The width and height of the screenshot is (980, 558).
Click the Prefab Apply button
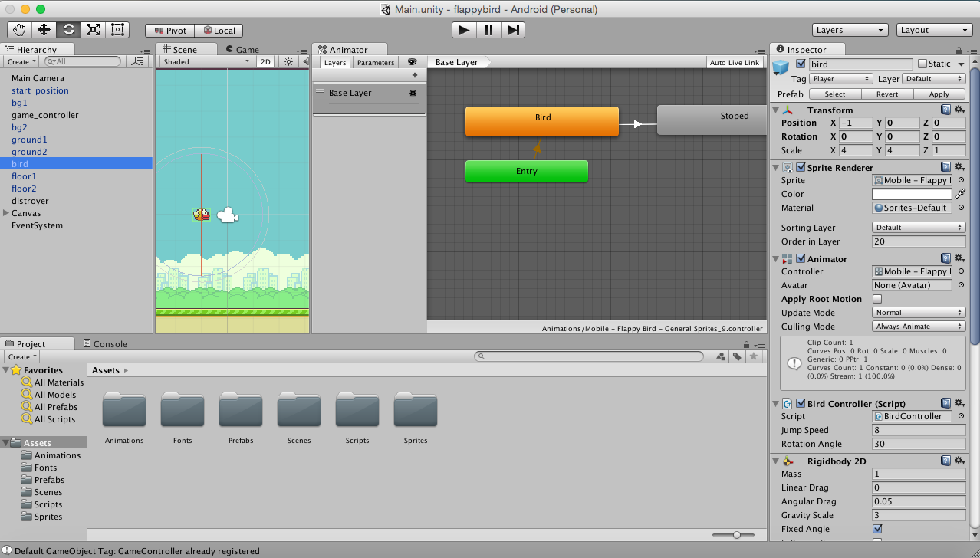[x=939, y=94]
